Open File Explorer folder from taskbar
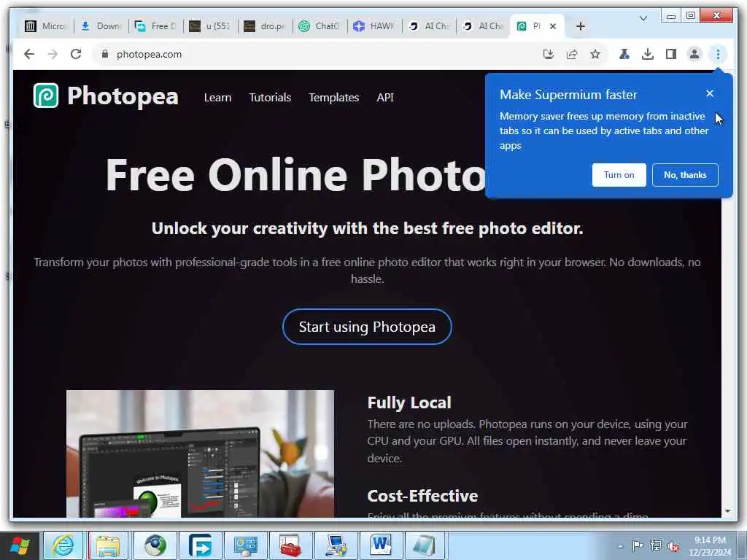This screenshot has width=747, height=560. pos(108,545)
